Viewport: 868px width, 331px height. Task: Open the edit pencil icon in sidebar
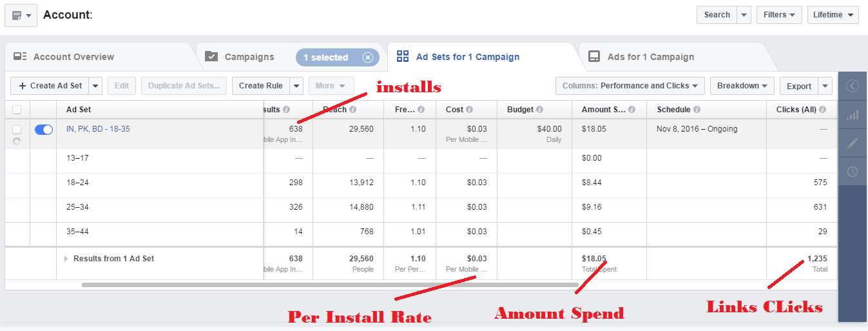pyautogui.click(x=853, y=143)
